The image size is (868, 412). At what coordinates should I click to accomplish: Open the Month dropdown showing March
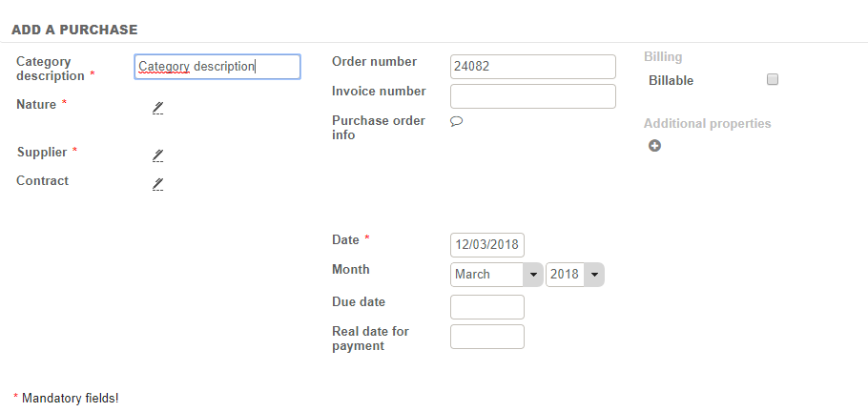(x=496, y=275)
